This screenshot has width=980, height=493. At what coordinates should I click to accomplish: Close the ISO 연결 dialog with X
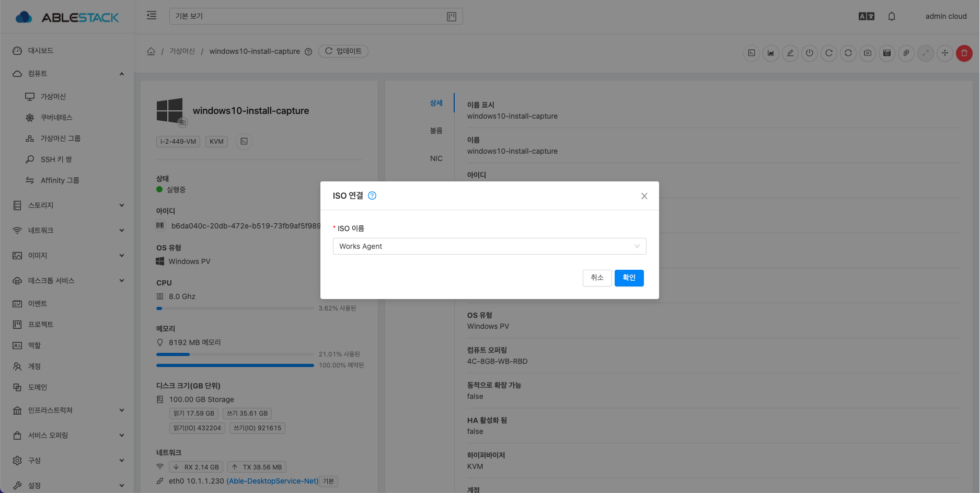(644, 196)
